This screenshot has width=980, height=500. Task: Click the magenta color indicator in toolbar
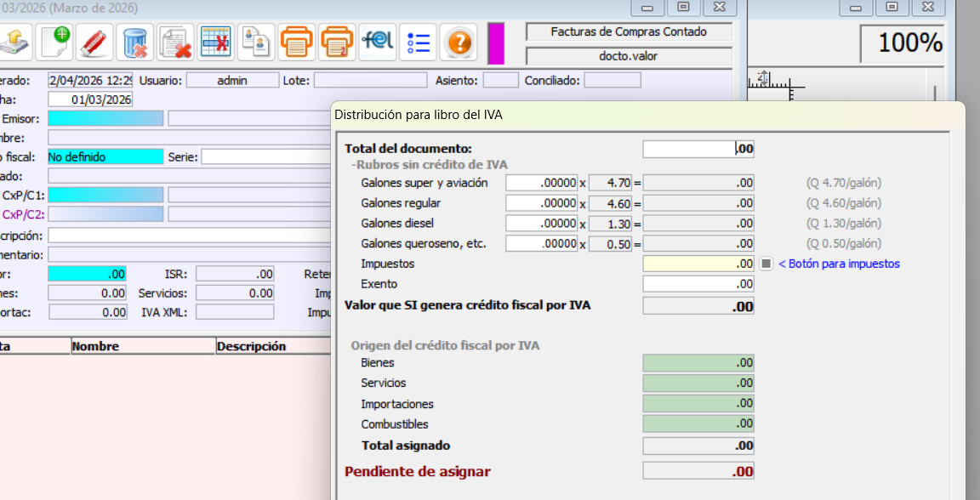click(496, 42)
